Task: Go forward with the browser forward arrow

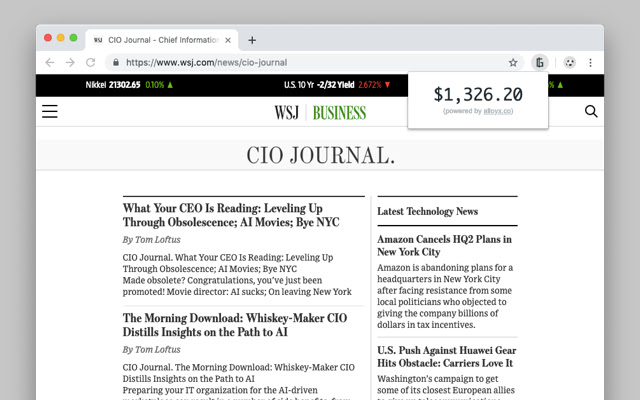Action: [70, 62]
